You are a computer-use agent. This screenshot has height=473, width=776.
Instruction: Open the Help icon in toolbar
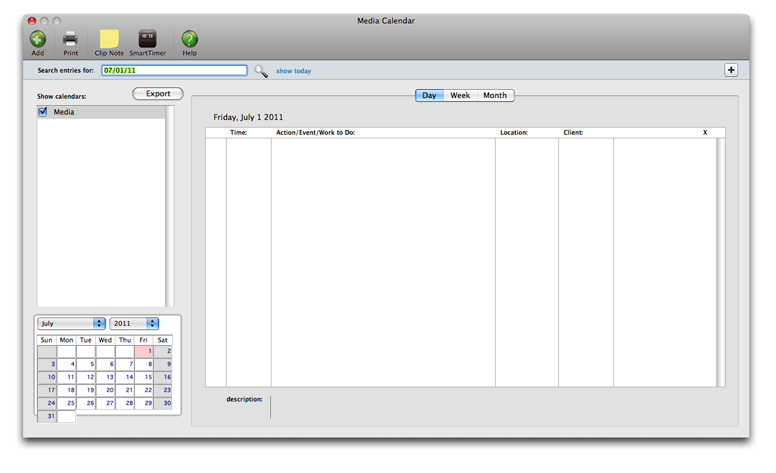point(189,39)
